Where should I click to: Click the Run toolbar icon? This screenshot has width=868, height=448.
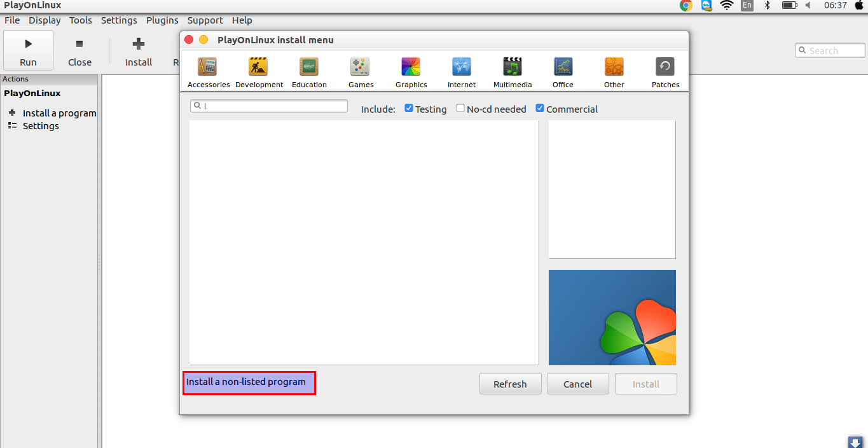pyautogui.click(x=28, y=50)
